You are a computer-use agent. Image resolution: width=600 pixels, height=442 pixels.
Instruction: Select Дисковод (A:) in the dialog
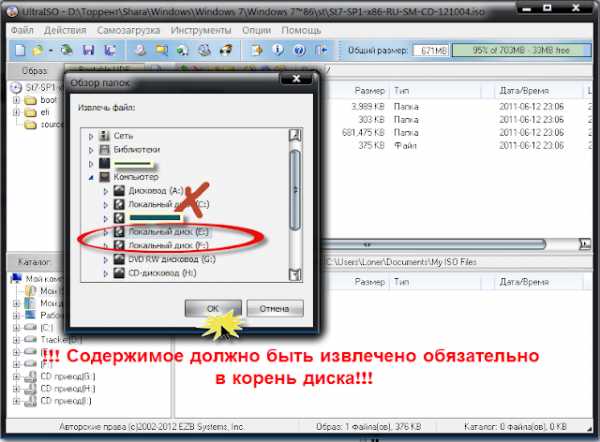tap(155, 191)
